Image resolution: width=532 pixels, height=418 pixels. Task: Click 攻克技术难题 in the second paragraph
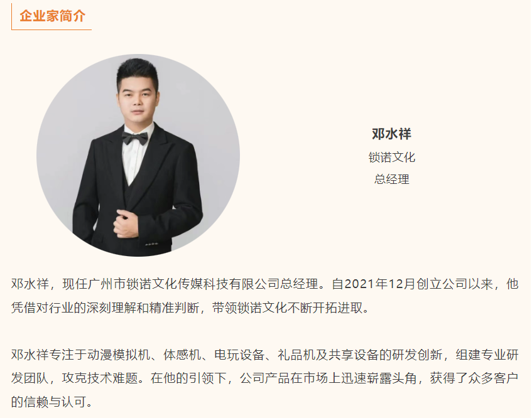tap(100, 378)
